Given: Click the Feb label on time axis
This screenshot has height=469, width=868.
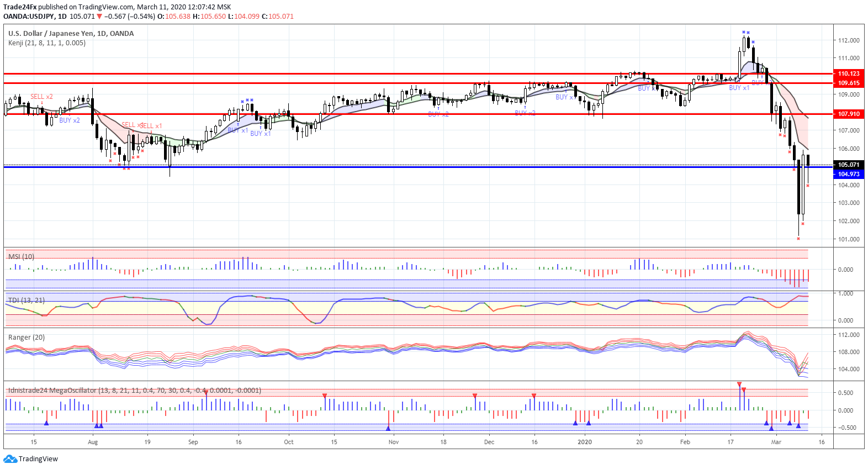Looking at the screenshot, I should click(x=685, y=442).
